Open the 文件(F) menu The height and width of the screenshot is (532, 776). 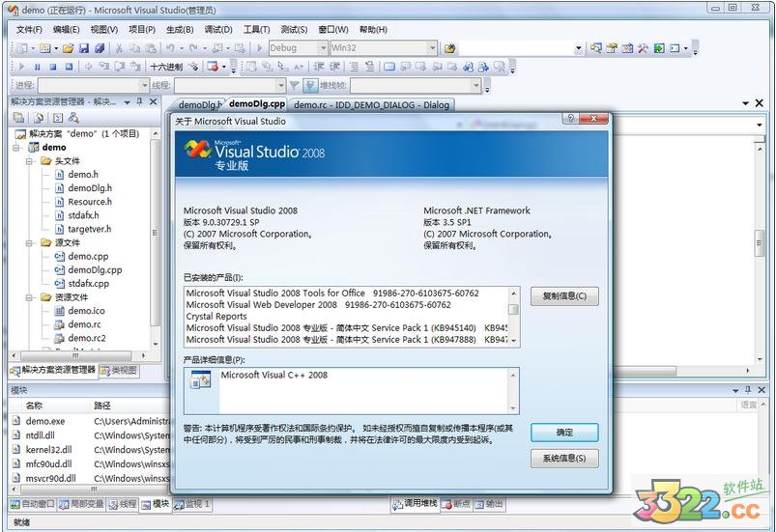(29, 30)
